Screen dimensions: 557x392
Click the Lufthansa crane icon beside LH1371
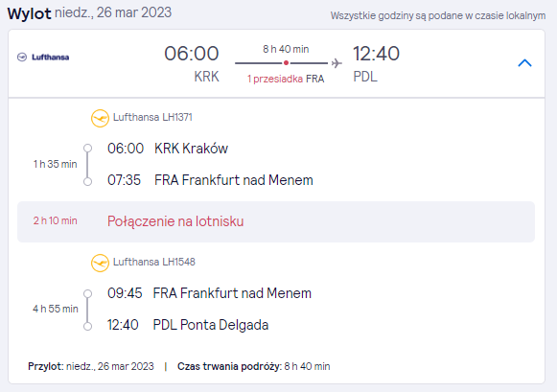(x=100, y=118)
